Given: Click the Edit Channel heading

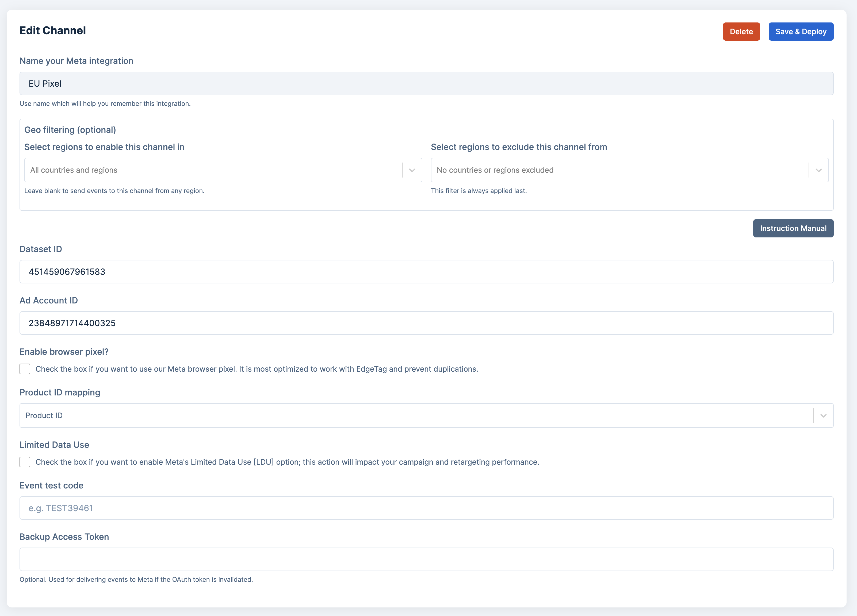Looking at the screenshot, I should pyautogui.click(x=52, y=30).
